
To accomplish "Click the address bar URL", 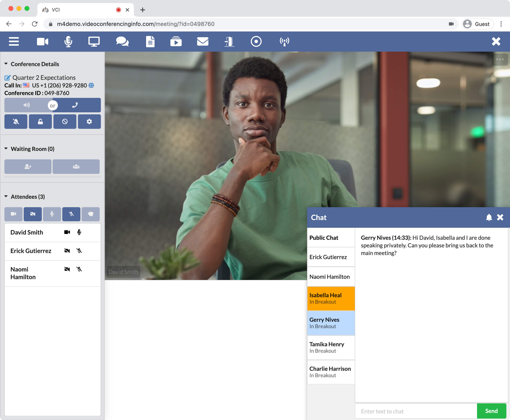I will click(x=135, y=24).
